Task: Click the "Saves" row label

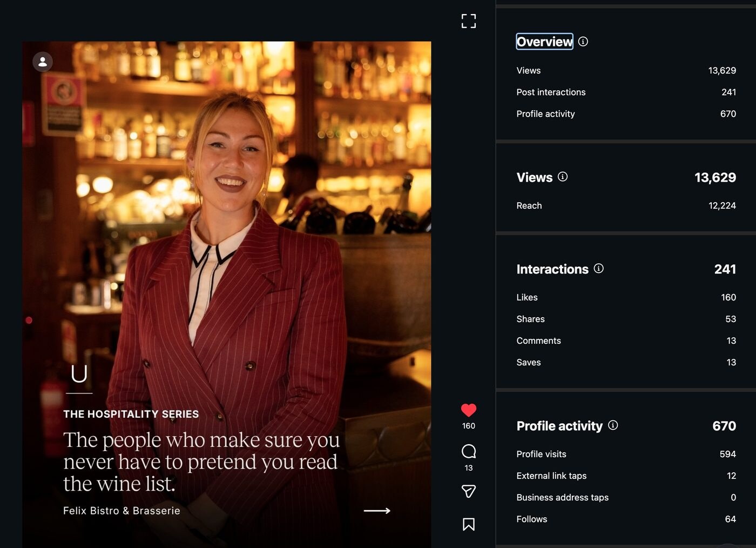Action: [x=529, y=362]
